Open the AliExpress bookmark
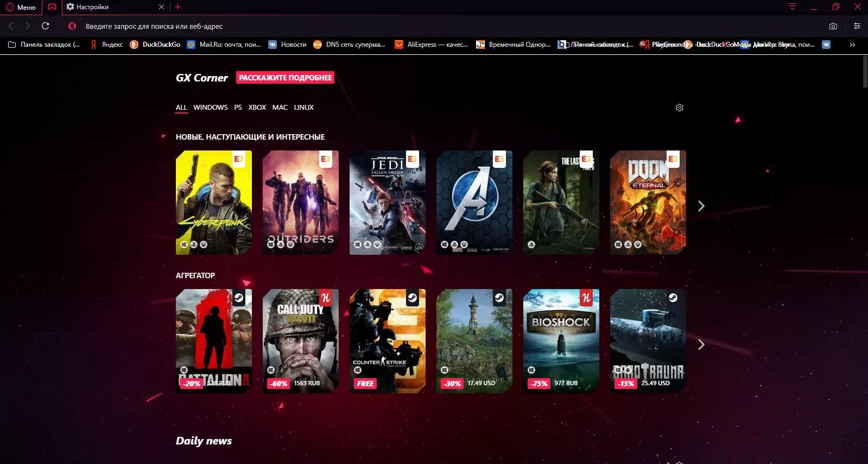Image resolution: width=868 pixels, height=464 pixels. click(431, 45)
